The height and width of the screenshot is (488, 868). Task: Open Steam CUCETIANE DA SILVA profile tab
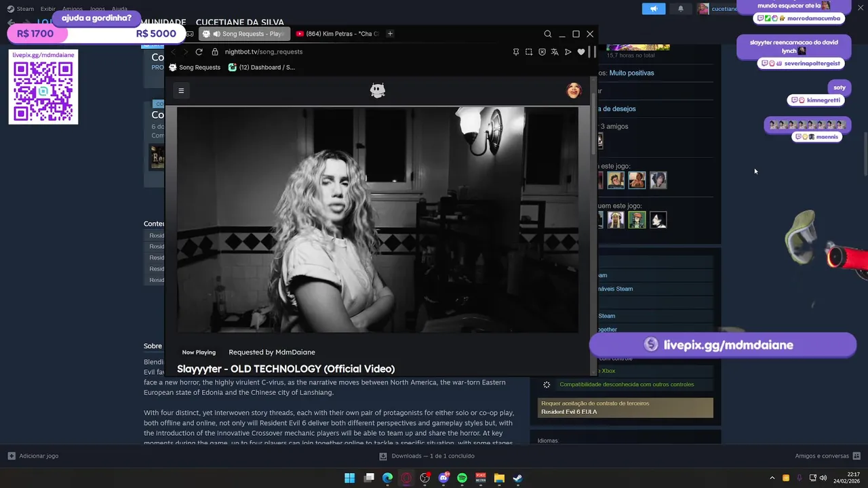pos(240,22)
